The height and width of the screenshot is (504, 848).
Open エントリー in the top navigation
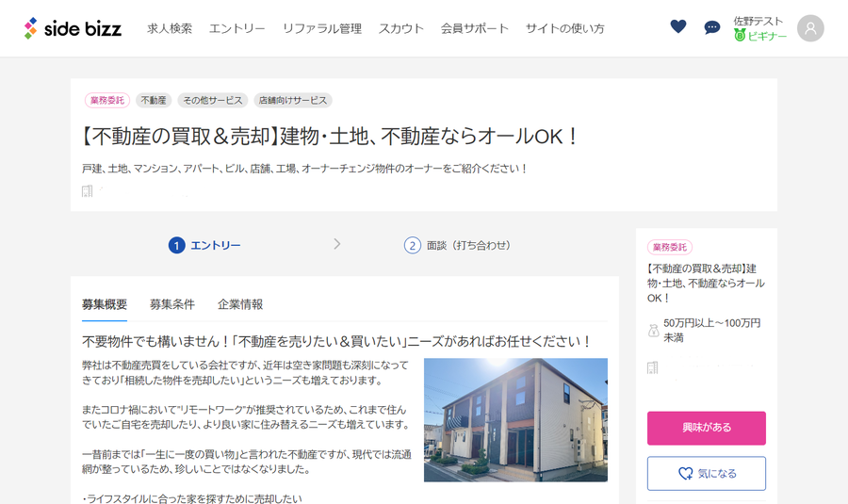(236, 28)
